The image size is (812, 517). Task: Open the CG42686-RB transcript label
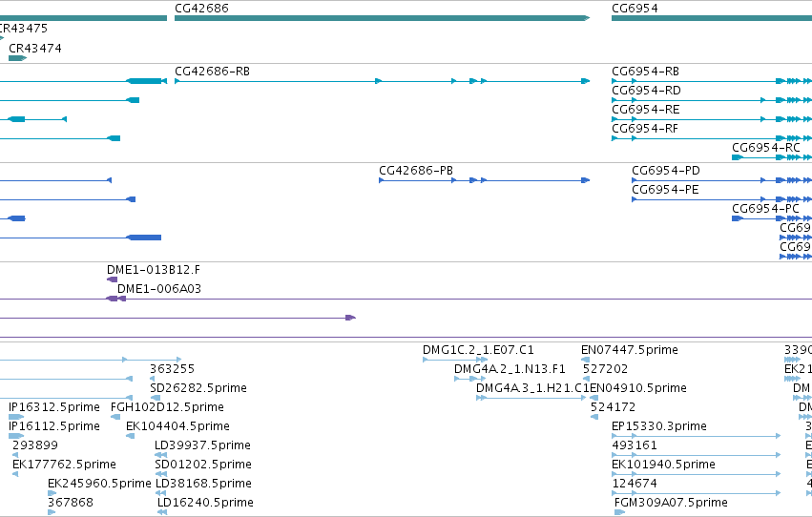pyautogui.click(x=213, y=72)
